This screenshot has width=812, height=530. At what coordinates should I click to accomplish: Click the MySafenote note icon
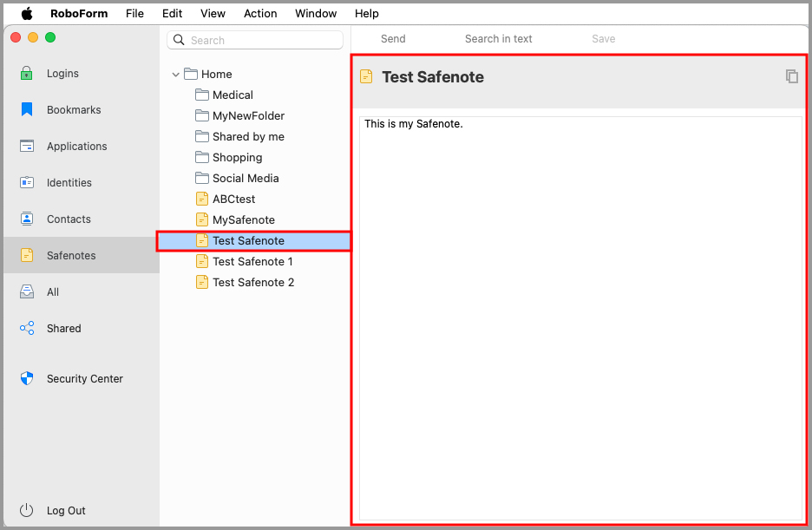202,219
